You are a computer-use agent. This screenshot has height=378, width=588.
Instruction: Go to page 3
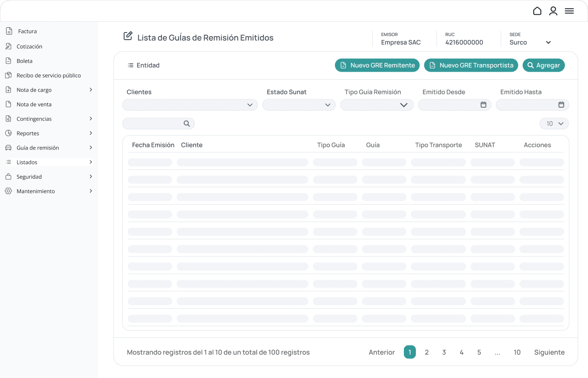click(x=444, y=352)
